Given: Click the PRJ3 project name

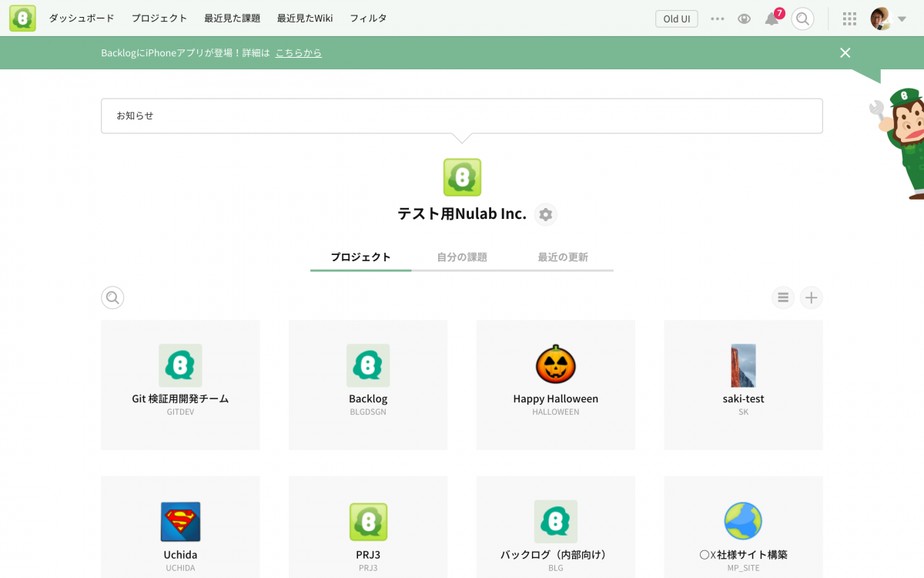Looking at the screenshot, I should (x=368, y=555).
